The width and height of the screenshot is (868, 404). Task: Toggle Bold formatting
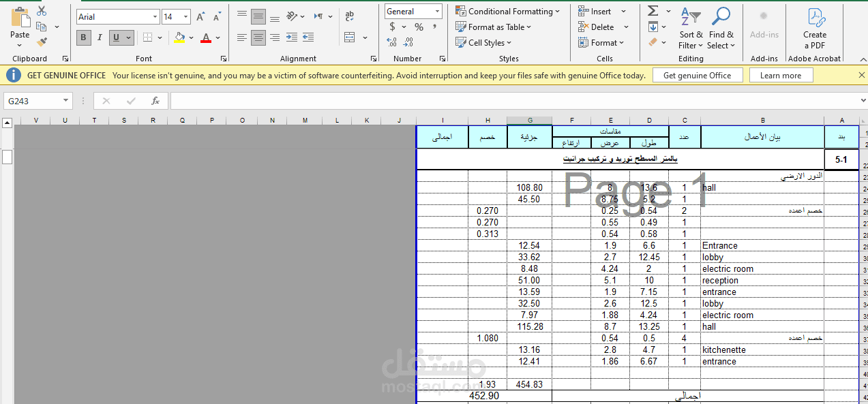pos(84,37)
